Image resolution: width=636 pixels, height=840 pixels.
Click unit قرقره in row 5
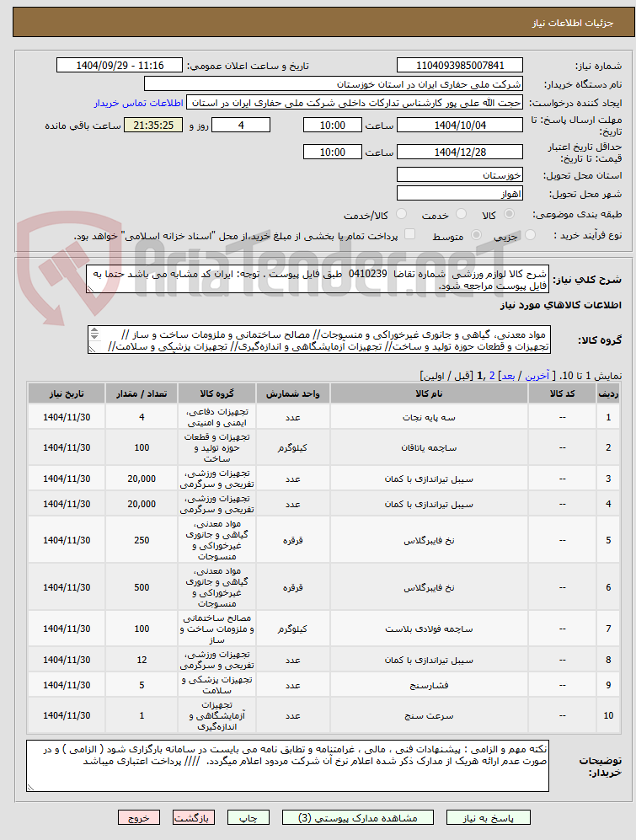click(292, 541)
